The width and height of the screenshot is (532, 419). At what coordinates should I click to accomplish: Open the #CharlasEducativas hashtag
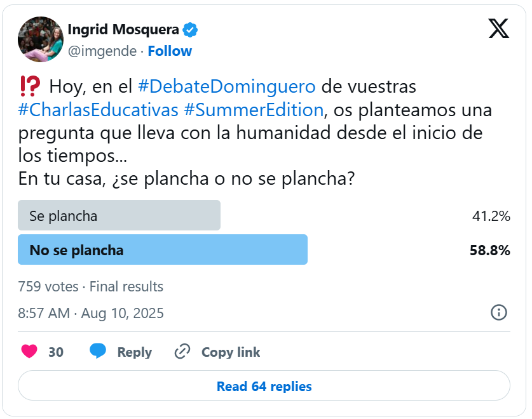pos(99,109)
